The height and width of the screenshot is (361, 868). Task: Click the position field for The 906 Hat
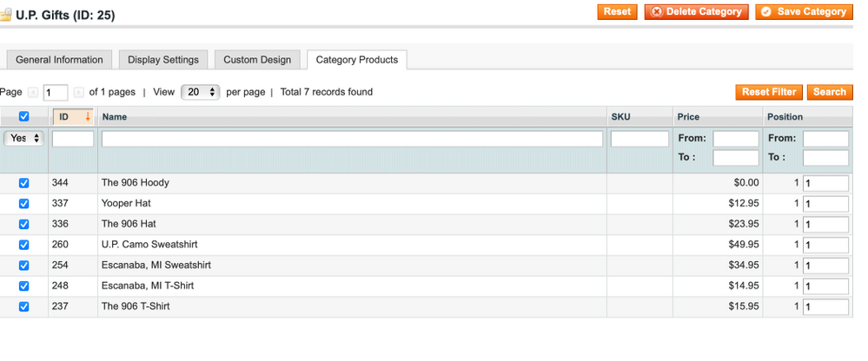[x=825, y=224]
